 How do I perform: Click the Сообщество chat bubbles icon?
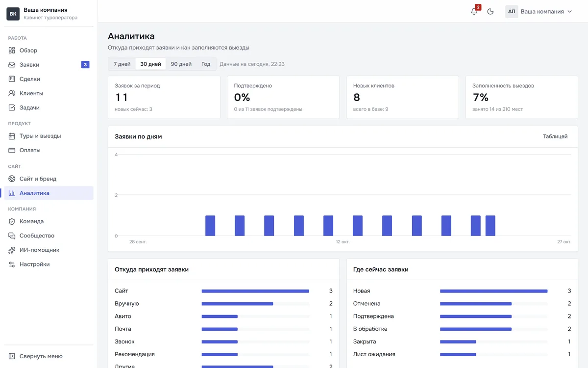12,236
